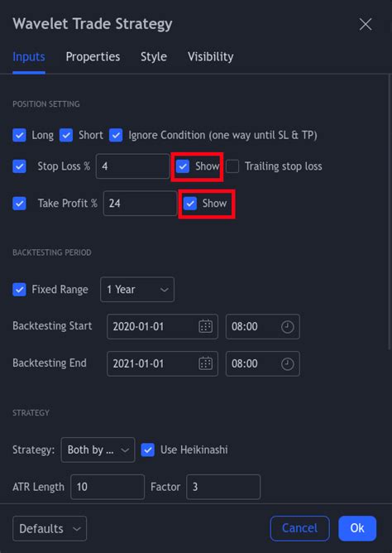Click the Take Profit % input field
This screenshot has height=553, width=392.
click(x=140, y=203)
